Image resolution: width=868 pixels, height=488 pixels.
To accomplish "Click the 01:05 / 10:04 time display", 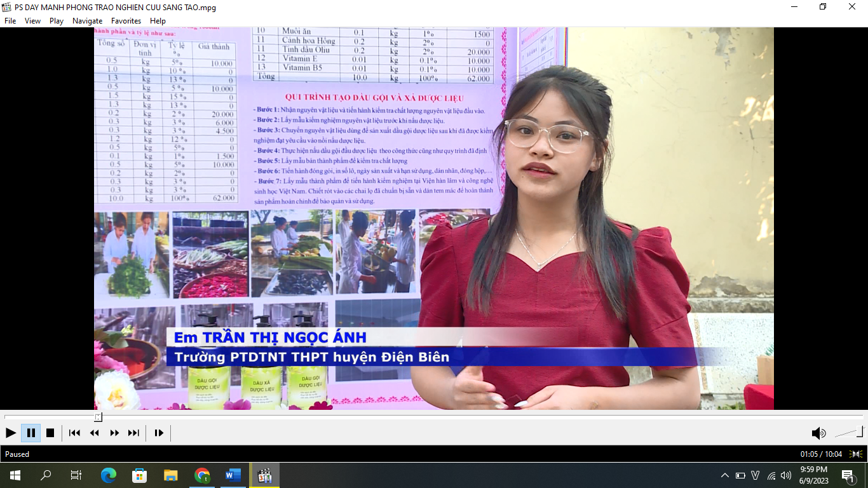I will click(821, 454).
